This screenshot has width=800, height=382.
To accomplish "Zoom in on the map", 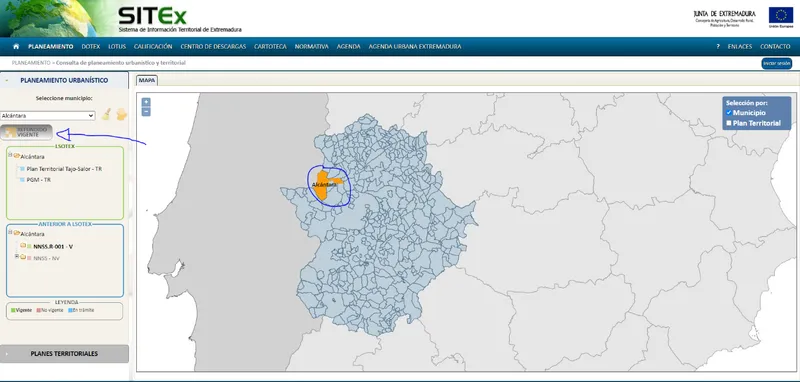I will point(146,102).
